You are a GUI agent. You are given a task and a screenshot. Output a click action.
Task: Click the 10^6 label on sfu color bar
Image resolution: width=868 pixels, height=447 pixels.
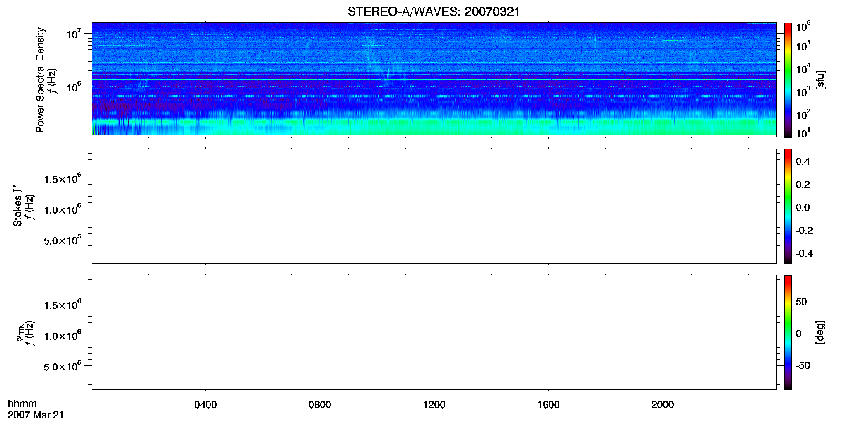[803, 27]
